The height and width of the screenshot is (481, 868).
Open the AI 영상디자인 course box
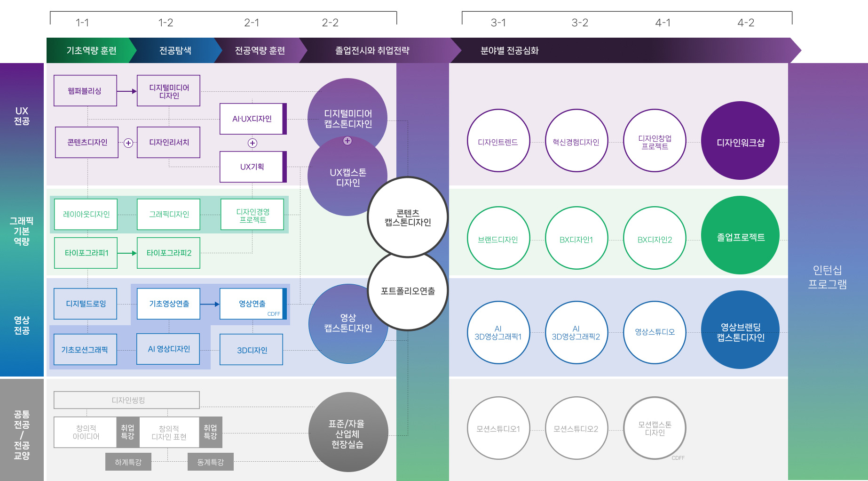168,349
